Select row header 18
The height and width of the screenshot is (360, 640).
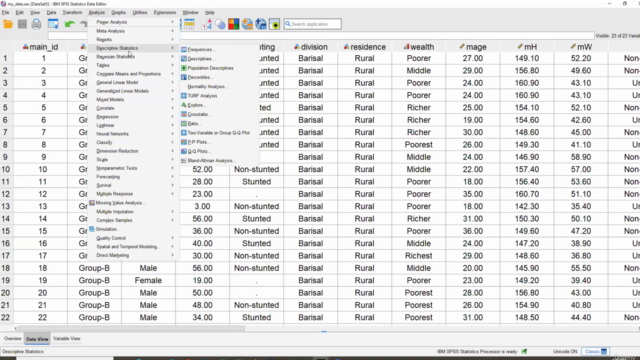(x=6, y=268)
